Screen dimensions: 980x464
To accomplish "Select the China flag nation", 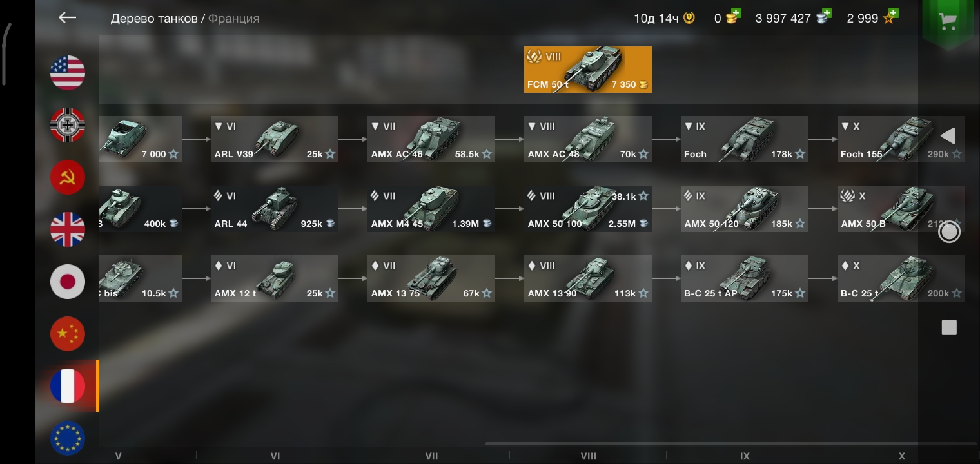I will (x=68, y=333).
